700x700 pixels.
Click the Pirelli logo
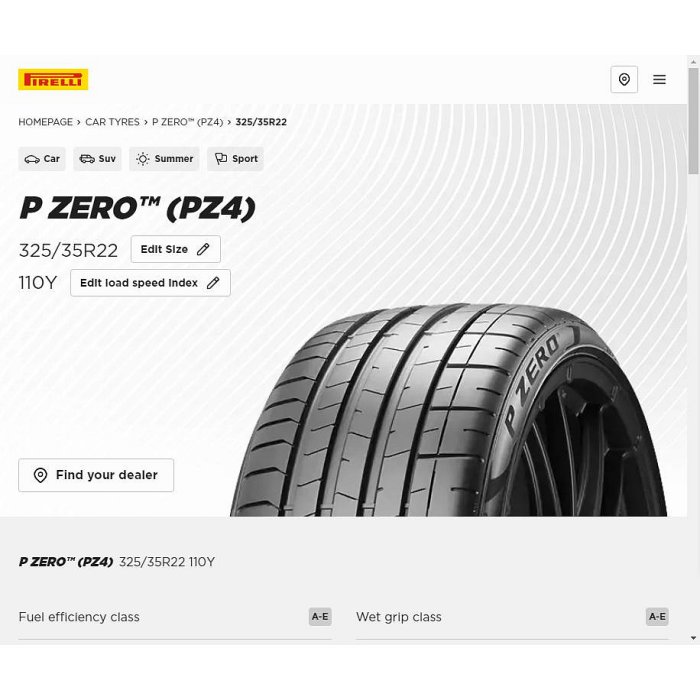pos(53,79)
